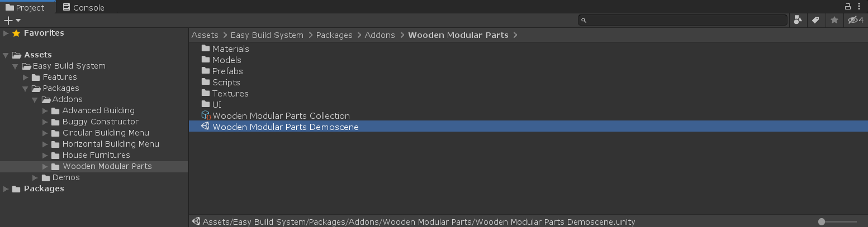Toggle the panel lock icon
Image resolution: width=868 pixels, height=227 pixels.
click(848, 6)
